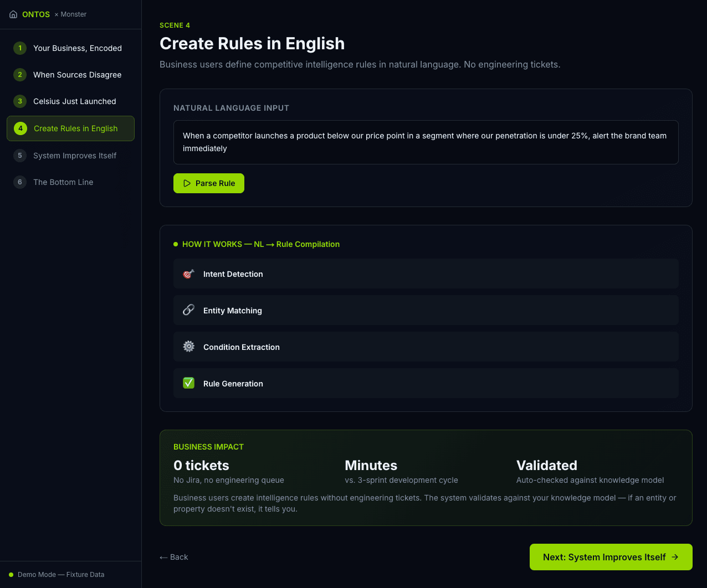
Task: Click the arrow icon in Next button
Action: (675, 557)
